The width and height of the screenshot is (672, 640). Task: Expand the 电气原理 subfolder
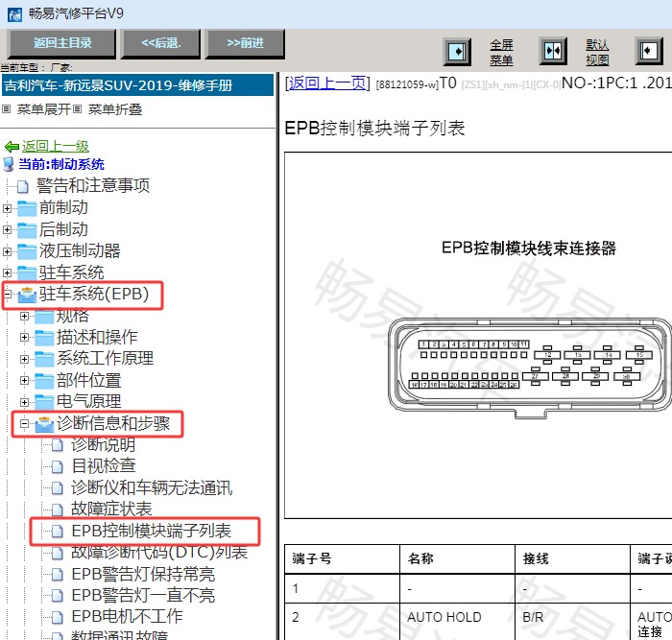pos(24,402)
